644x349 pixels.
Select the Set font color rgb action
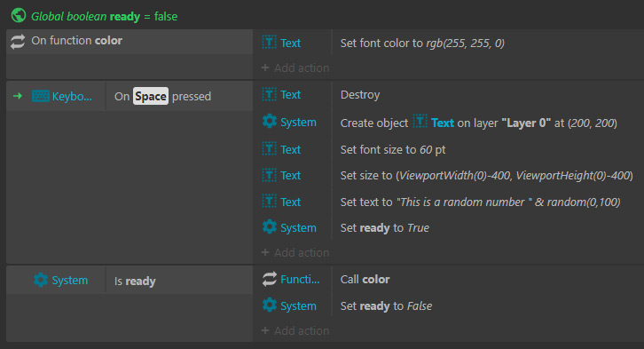click(x=422, y=43)
